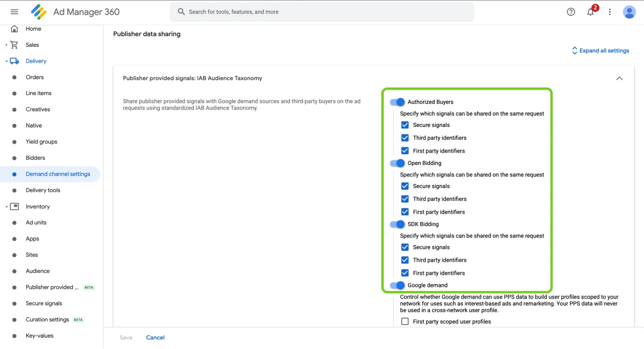Click the Expand all settings arrows icon

click(575, 51)
